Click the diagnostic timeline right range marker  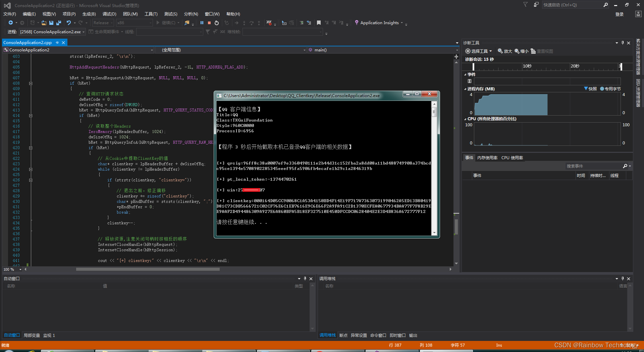click(x=621, y=67)
